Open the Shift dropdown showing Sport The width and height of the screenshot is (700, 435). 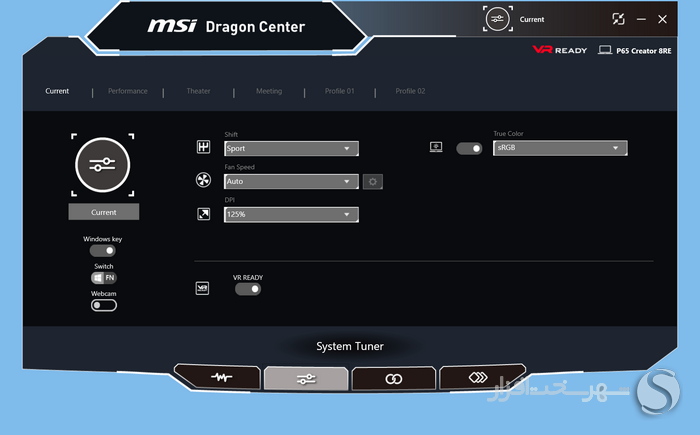pyautogui.click(x=291, y=148)
